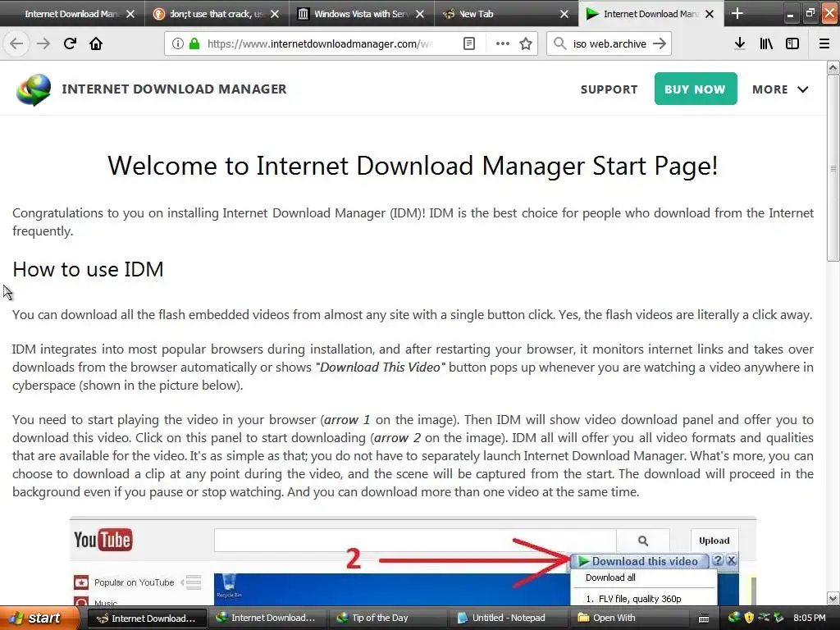This screenshot has width=840, height=630.
Task: Close the download panel with X
Action: click(731, 561)
